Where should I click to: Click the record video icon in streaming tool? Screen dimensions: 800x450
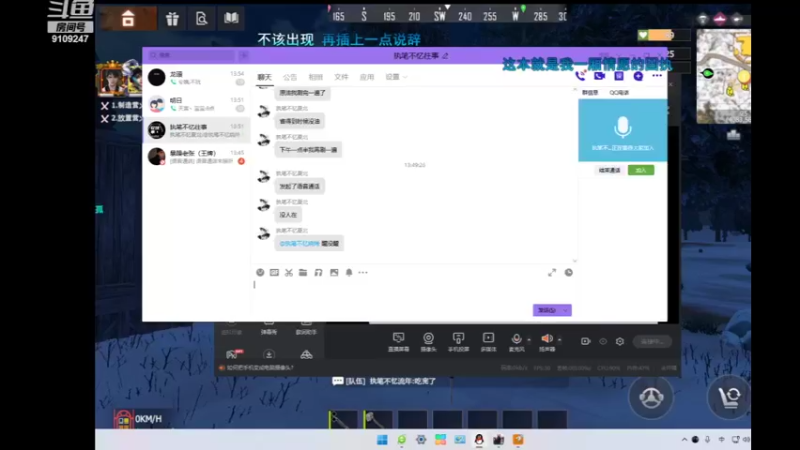tap(585, 341)
